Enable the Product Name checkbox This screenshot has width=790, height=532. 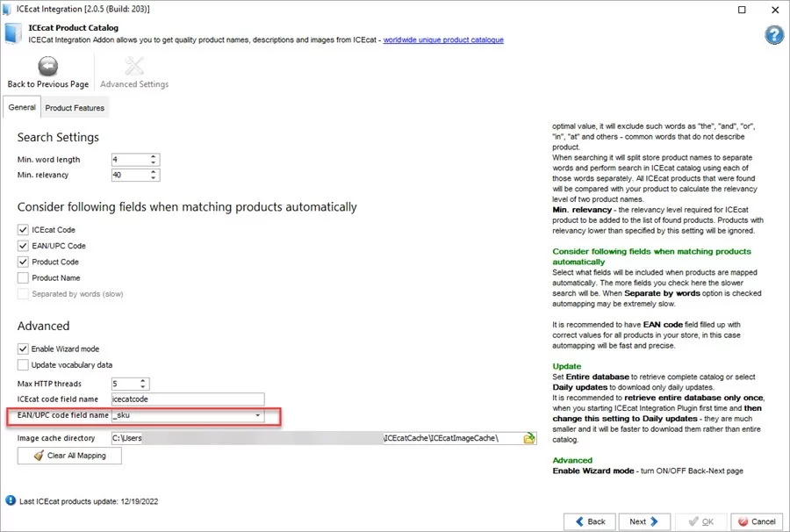click(22, 278)
